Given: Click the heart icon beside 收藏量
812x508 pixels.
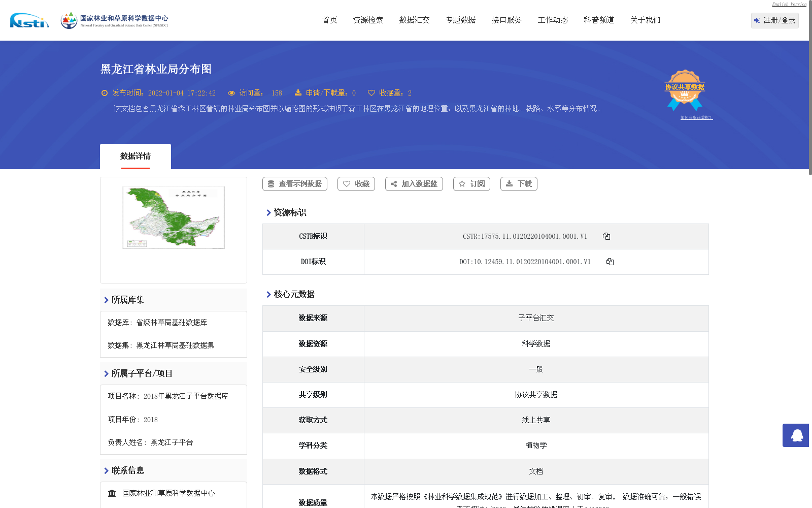Looking at the screenshot, I should pyautogui.click(x=371, y=93).
